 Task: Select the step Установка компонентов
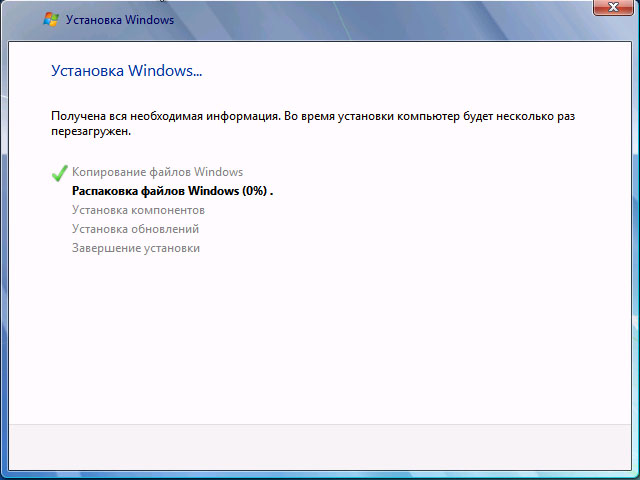138,210
